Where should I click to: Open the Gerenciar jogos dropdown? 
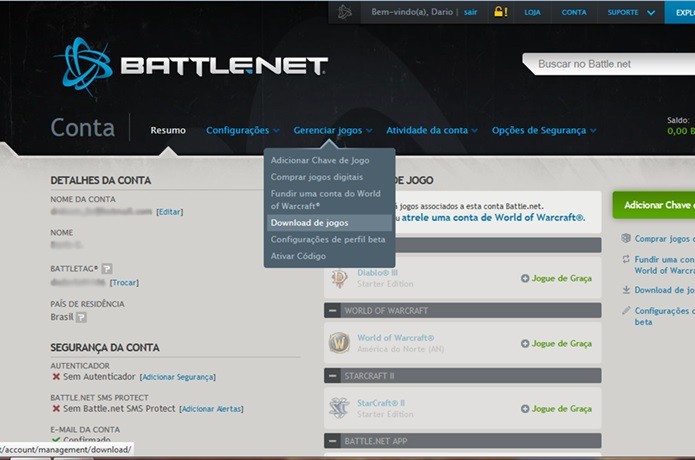(x=332, y=130)
